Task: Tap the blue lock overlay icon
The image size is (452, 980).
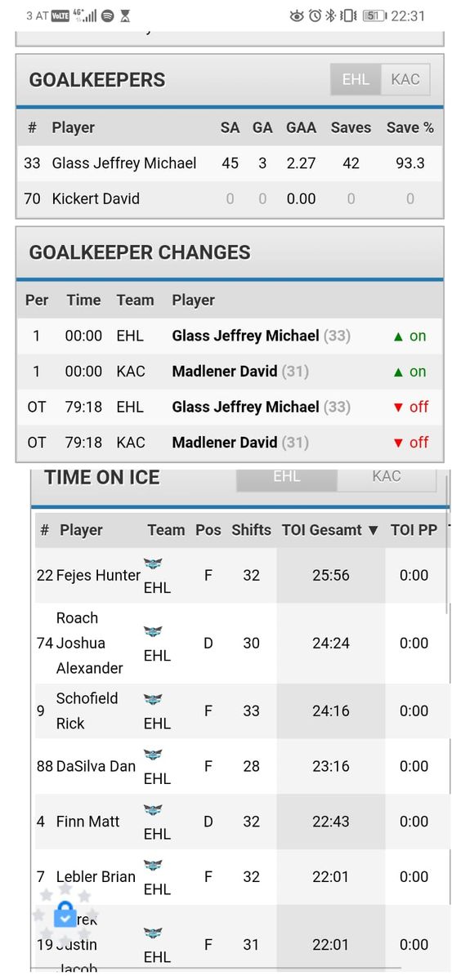Action: tap(65, 915)
